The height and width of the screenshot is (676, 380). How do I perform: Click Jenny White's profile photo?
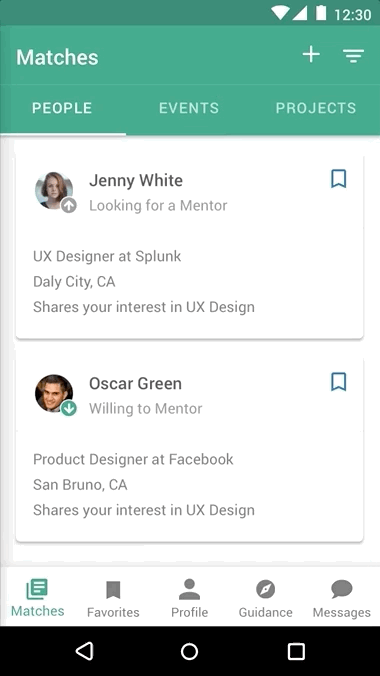tap(54, 191)
